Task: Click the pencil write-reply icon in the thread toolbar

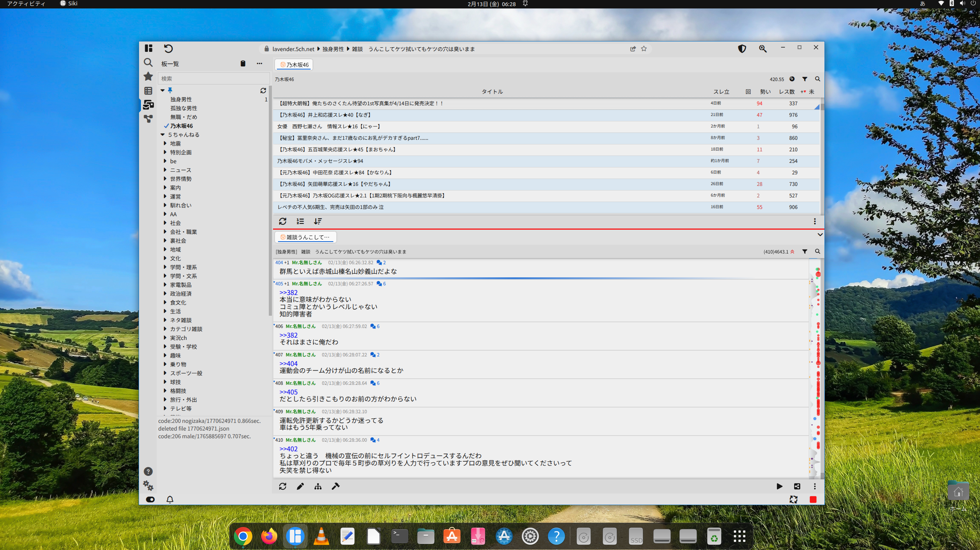Action: pyautogui.click(x=300, y=486)
